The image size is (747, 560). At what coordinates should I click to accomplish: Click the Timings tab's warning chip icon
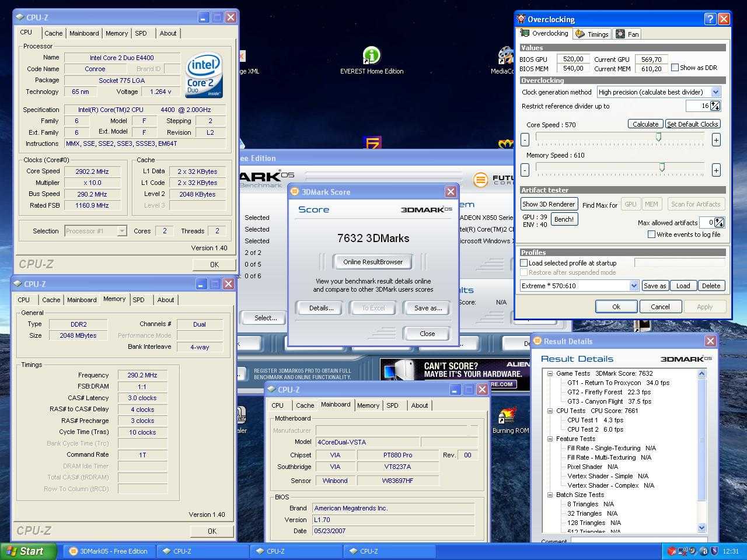(580, 34)
